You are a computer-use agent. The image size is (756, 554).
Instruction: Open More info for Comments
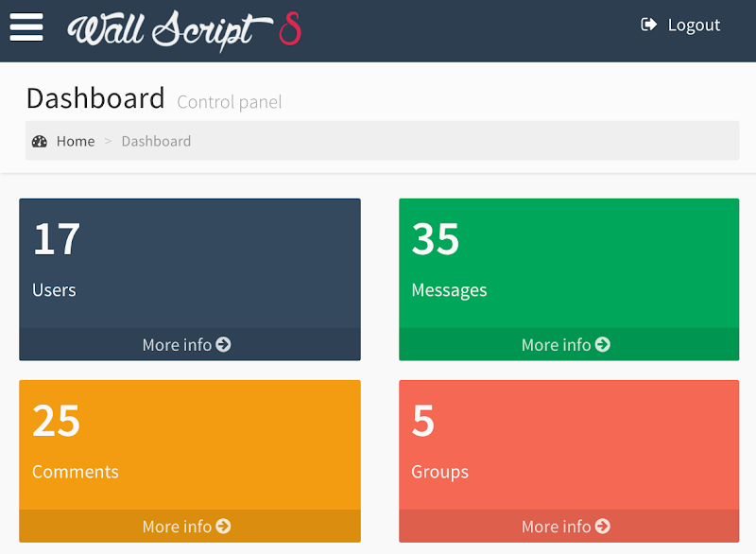pyautogui.click(x=190, y=526)
